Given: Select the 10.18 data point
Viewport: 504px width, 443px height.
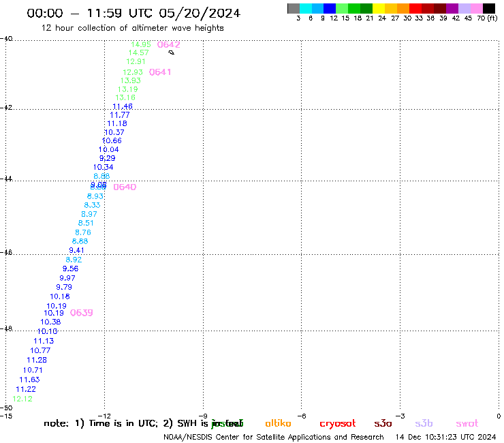Looking at the screenshot, I should [x=60, y=296].
